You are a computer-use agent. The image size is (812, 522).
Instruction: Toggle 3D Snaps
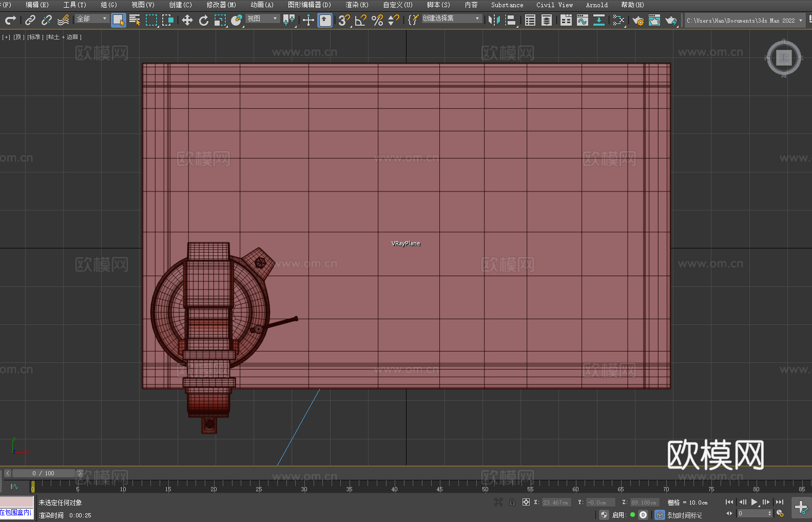coord(344,20)
